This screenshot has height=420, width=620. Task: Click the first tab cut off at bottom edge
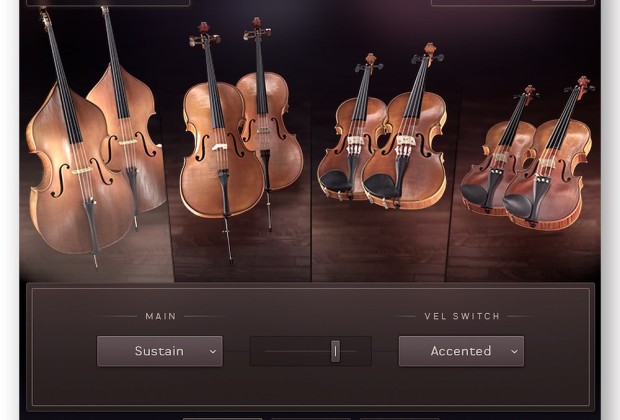tap(222, 418)
